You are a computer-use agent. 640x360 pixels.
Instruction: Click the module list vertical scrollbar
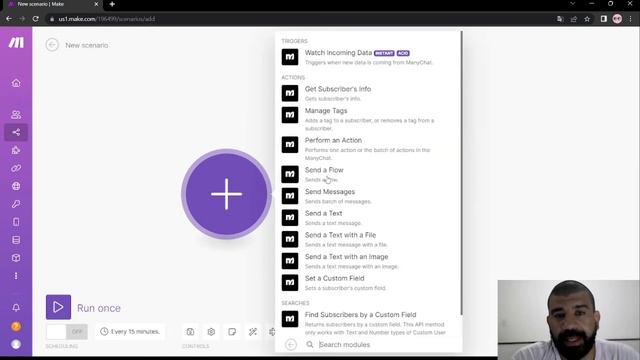(461, 173)
